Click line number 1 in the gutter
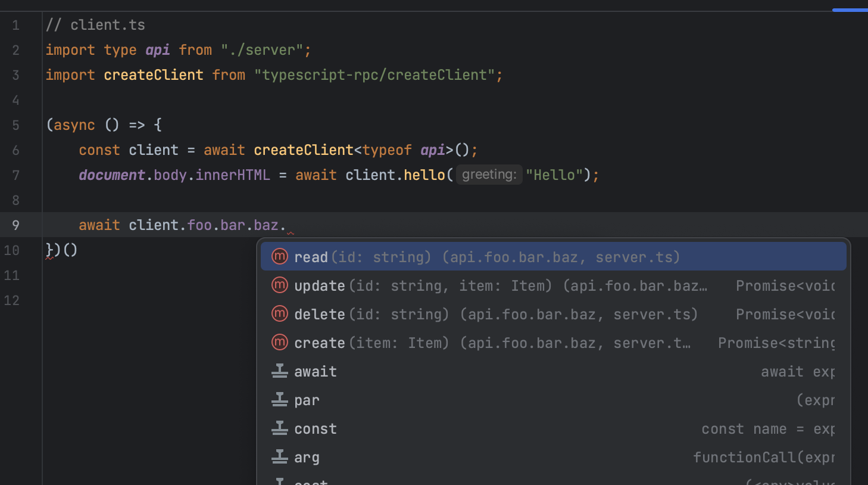868x485 pixels. click(x=15, y=25)
